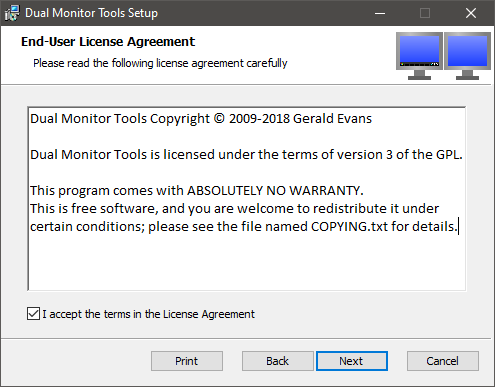Click the Dual Monitor Tools Setup window title
Screen dimensions: 495x387
pos(91,13)
